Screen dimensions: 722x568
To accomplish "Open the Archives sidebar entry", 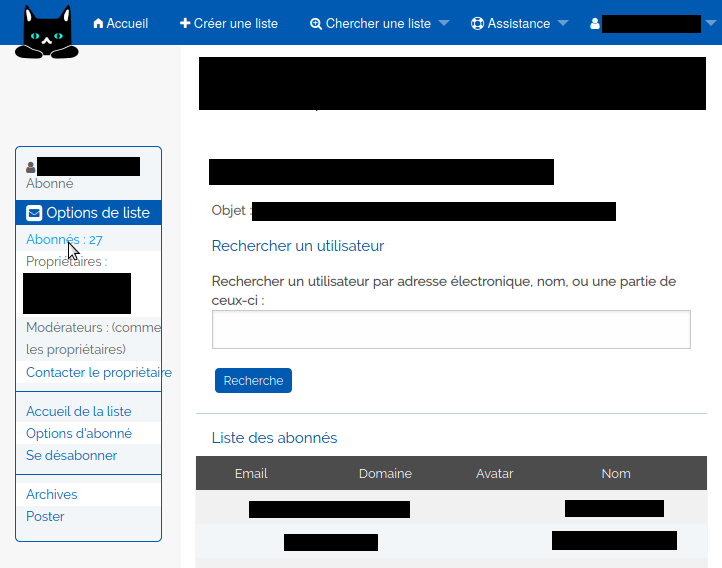I will (x=51, y=494).
